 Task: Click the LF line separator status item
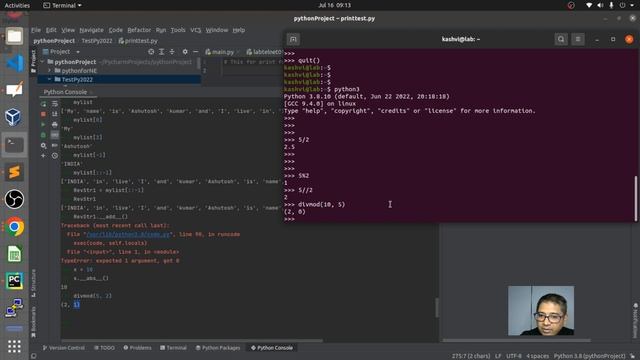click(x=498, y=356)
